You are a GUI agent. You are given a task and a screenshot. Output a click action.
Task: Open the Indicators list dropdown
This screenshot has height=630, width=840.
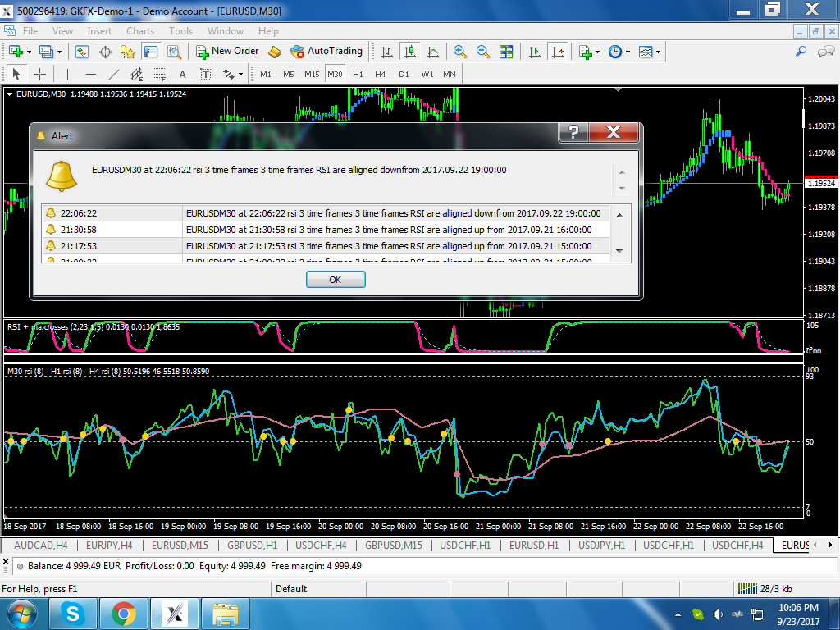tap(588, 52)
